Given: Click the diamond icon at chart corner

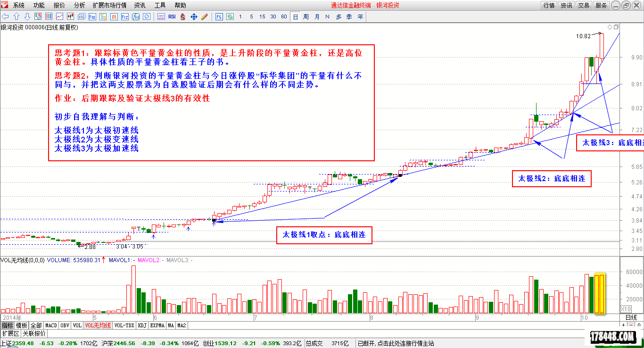Looking at the screenshot, I should [x=610, y=27].
